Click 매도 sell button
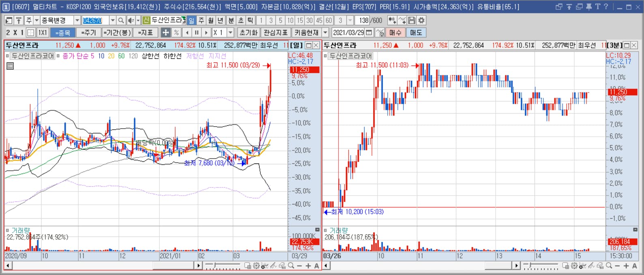Image resolution: width=644 pixels, height=275 pixels. coord(416,32)
